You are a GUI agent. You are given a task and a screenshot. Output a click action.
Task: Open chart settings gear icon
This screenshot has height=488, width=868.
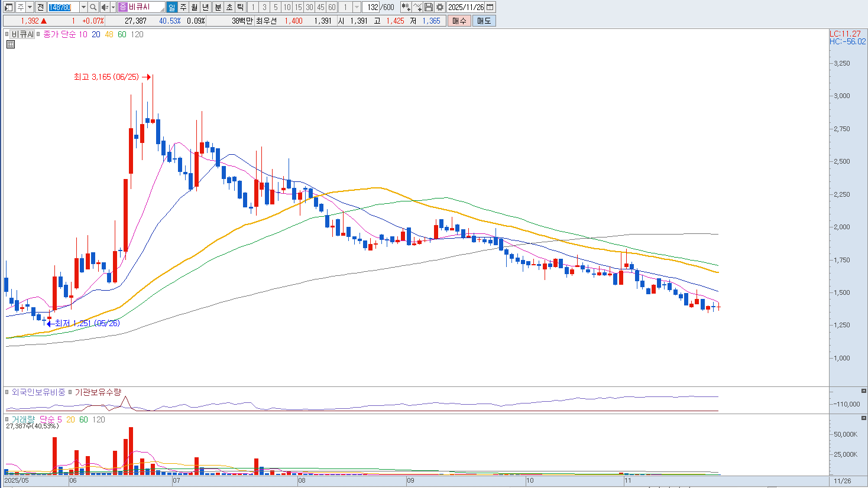(440, 7)
